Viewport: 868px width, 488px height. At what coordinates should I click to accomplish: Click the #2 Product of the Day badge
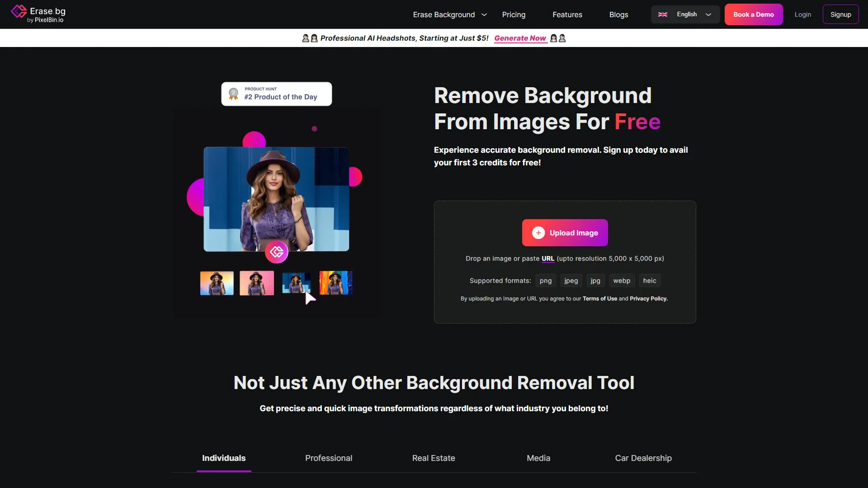(276, 94)
